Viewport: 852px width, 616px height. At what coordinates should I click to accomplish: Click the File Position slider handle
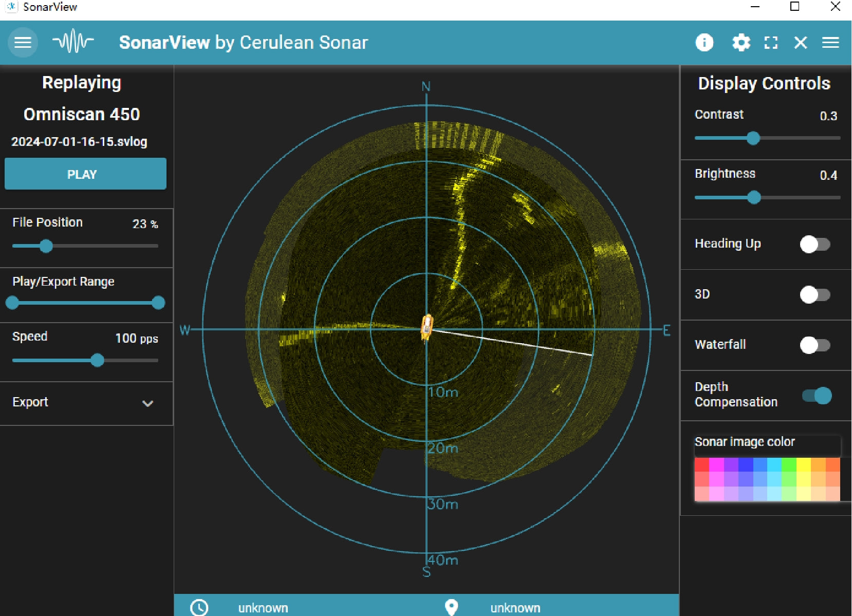pos(46,247)
